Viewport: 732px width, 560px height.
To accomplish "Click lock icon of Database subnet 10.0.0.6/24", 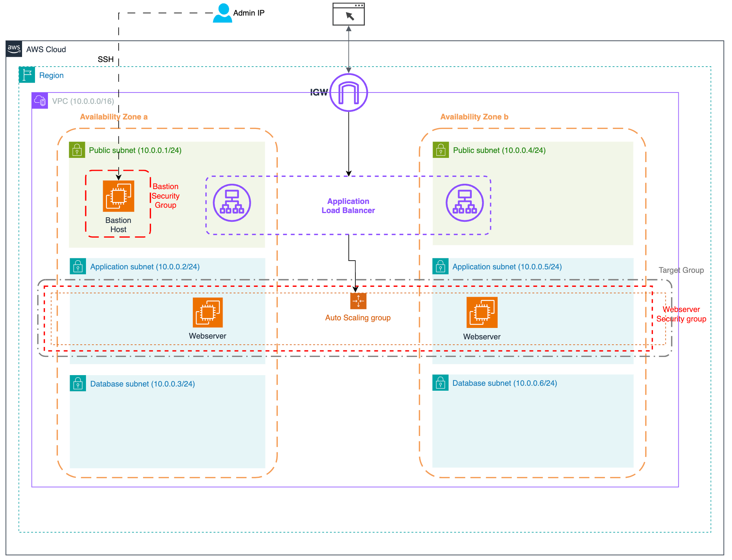I will coord(441,383).
